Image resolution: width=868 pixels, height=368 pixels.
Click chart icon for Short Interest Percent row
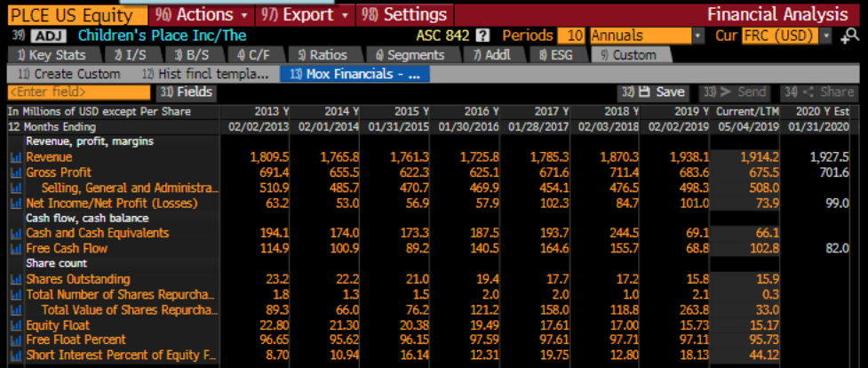15,356
